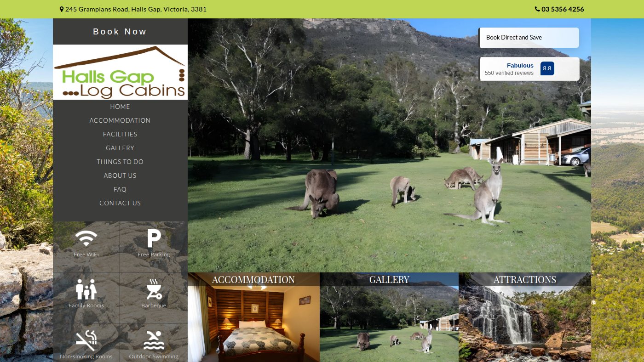
Task: Click the Free WiFi icon
Action: point(86,238)
